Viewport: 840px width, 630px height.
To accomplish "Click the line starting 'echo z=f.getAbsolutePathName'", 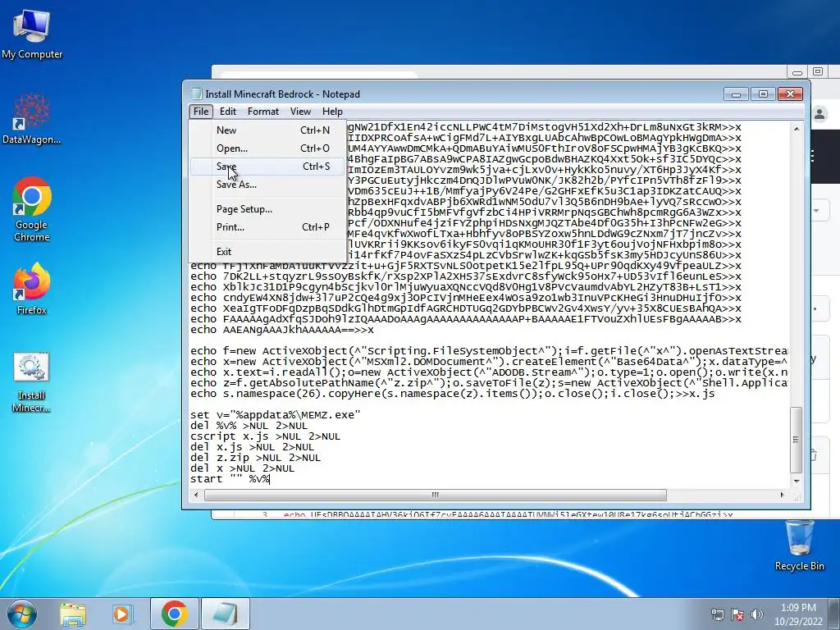I will [489, 383].
